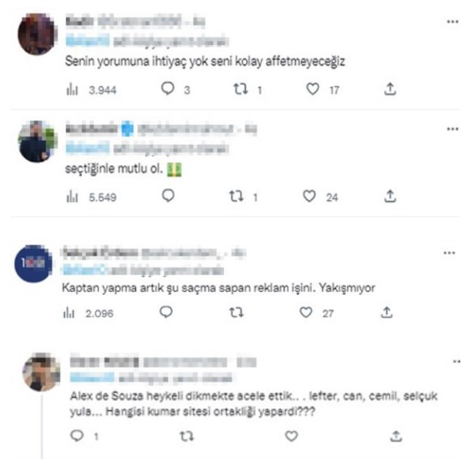Share the 'seçtiğinle mutlu ol' tweet
This screenshot has height=476, width=472.
coord(390,196)
